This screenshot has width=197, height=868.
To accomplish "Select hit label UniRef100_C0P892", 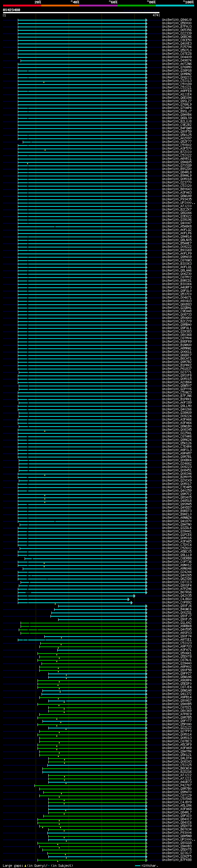I will point(176,603).
